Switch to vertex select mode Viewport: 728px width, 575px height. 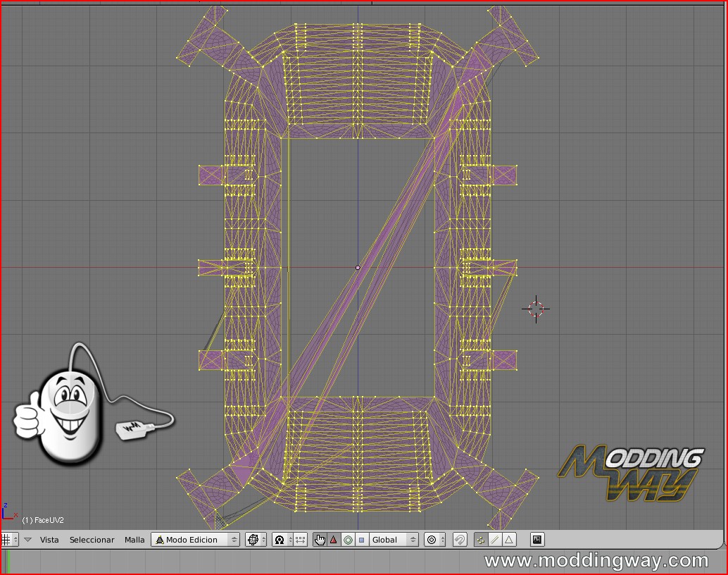[x=481, y=540]
